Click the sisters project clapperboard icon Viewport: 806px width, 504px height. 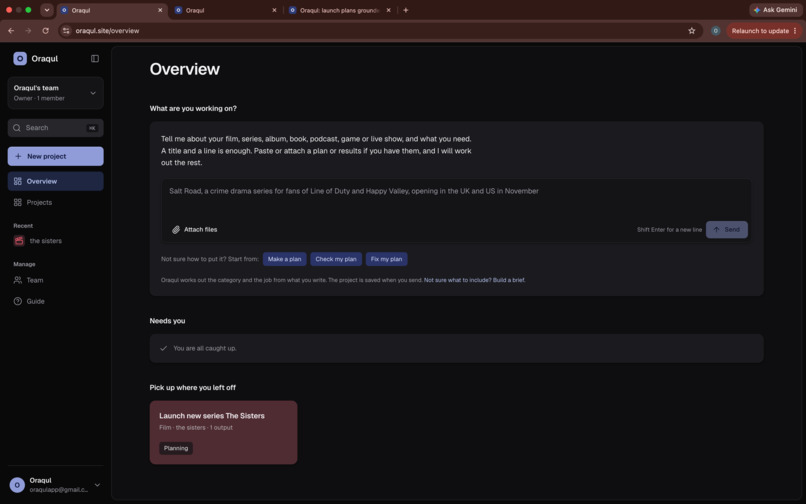coord(19,241)
